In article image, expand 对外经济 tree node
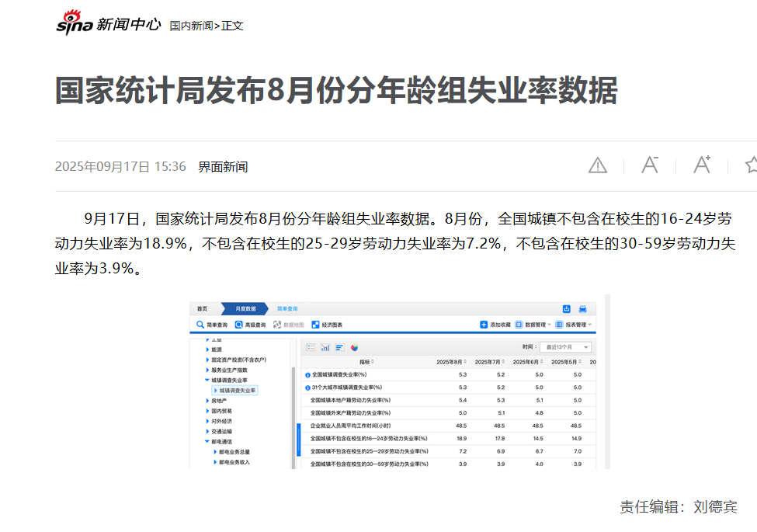The height and width of the screenshot is (532, 757). tap(208, 421)
